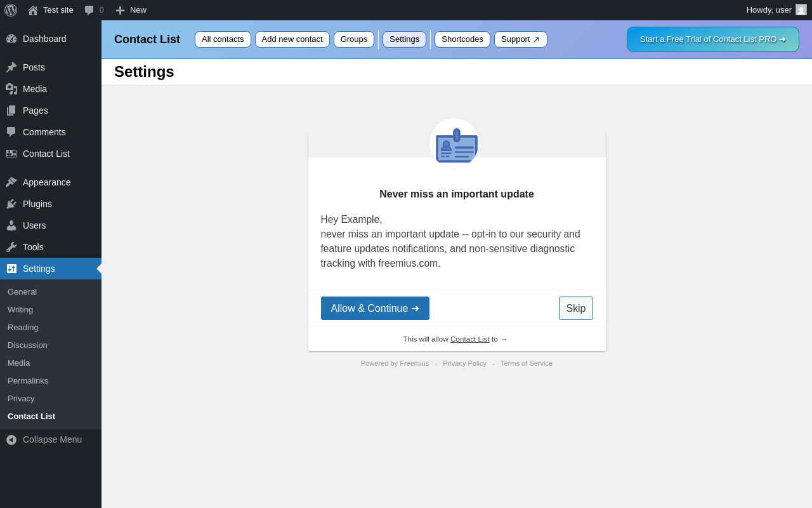
Task: Open Dashboard menu item
Action: pos(51,39)
